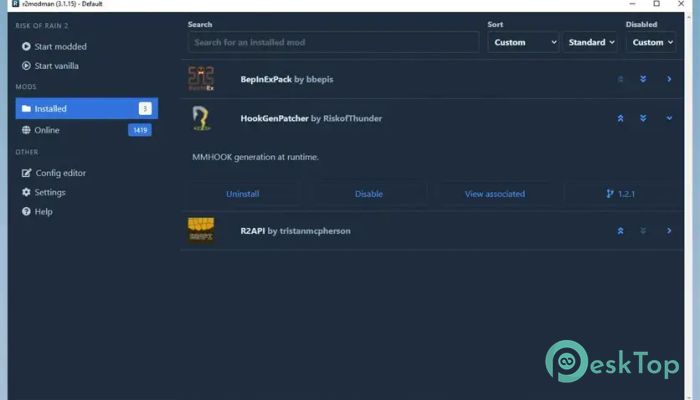700x400 pixels.
Task: Move BepInExPack down with double-chevron icon
Action: pyautogui.click(x=643, y=79)
